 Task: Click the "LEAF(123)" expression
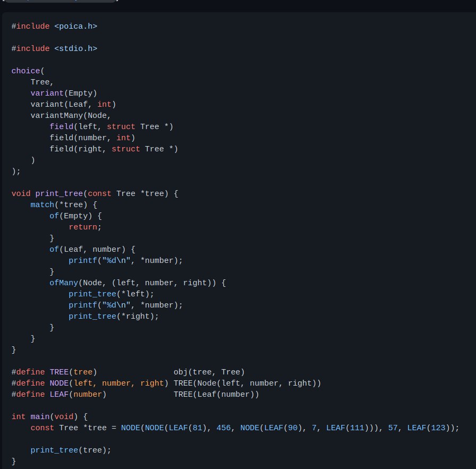pos(429,428)
